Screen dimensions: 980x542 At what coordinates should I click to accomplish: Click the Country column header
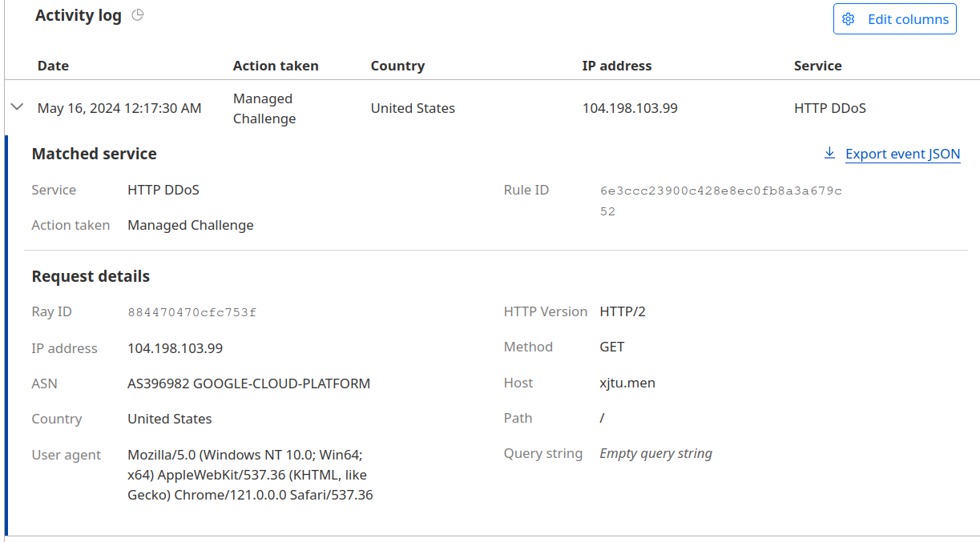point(397,66)
